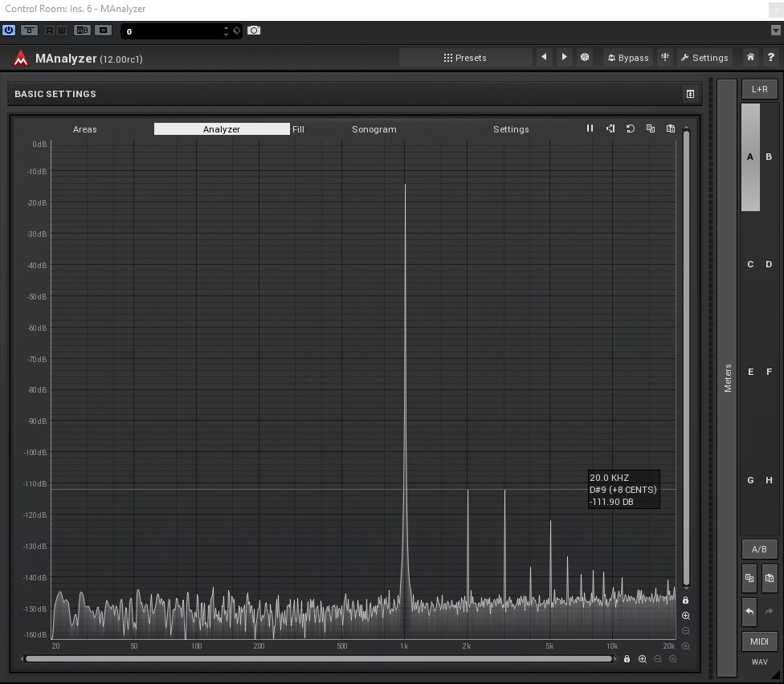This screenshot has height=684, width=784.
Task: Collapse the BASIC SETTINGS panel icon
Action: (x=691, y=94)
